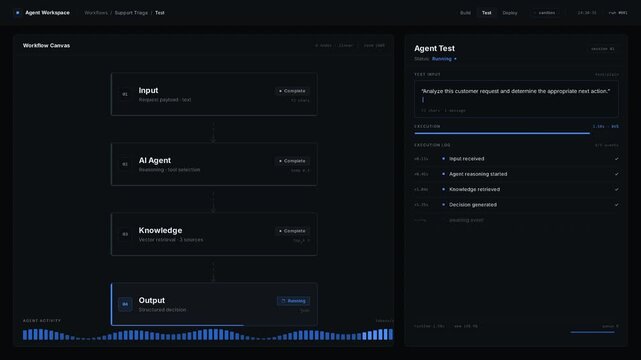The height and width of the screenshot is (360, 641).
Task: Select the Test breadcrumb item
Action: pos(160,13)
